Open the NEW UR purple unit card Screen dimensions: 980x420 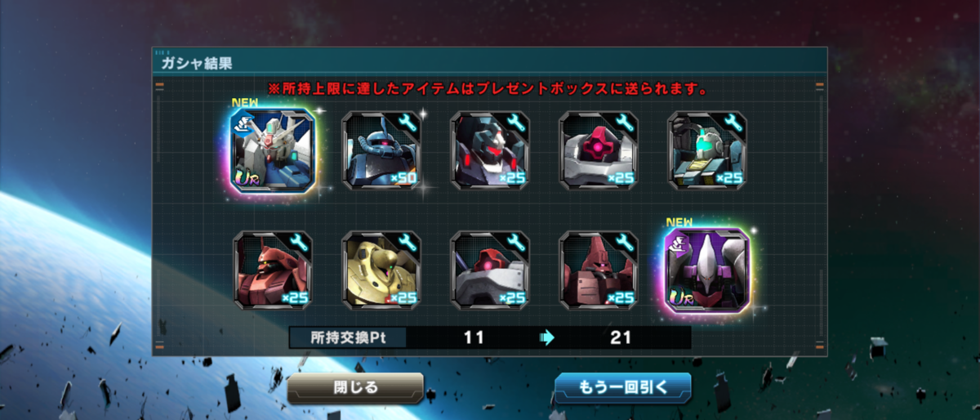point(707,270)
